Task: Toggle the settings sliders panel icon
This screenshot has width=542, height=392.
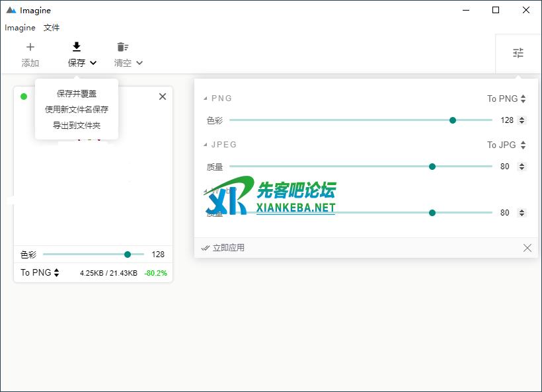Action: (x=518, y=54)
